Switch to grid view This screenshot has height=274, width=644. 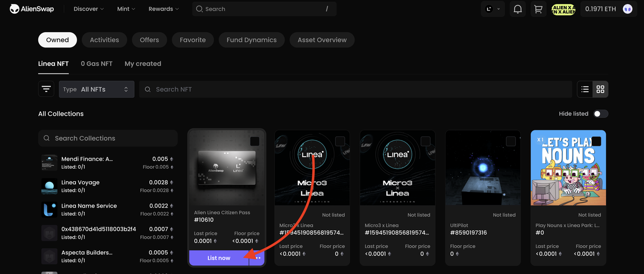point(600,89)
